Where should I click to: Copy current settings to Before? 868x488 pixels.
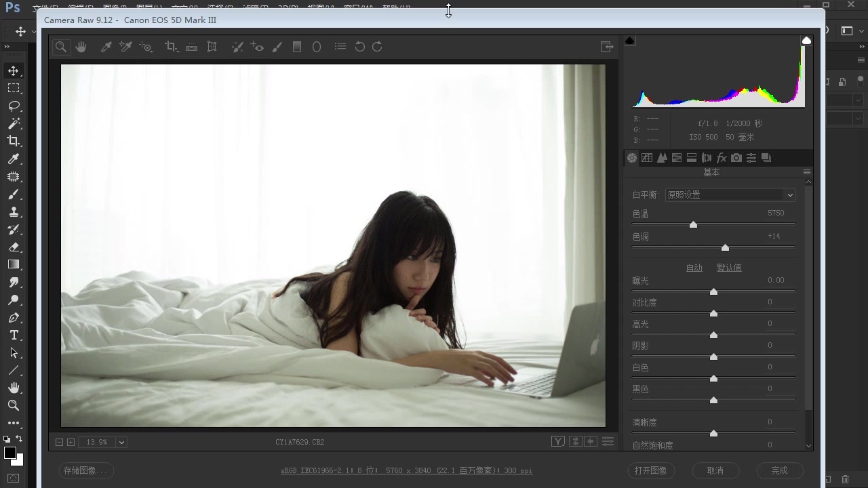(x=591, y=442)
